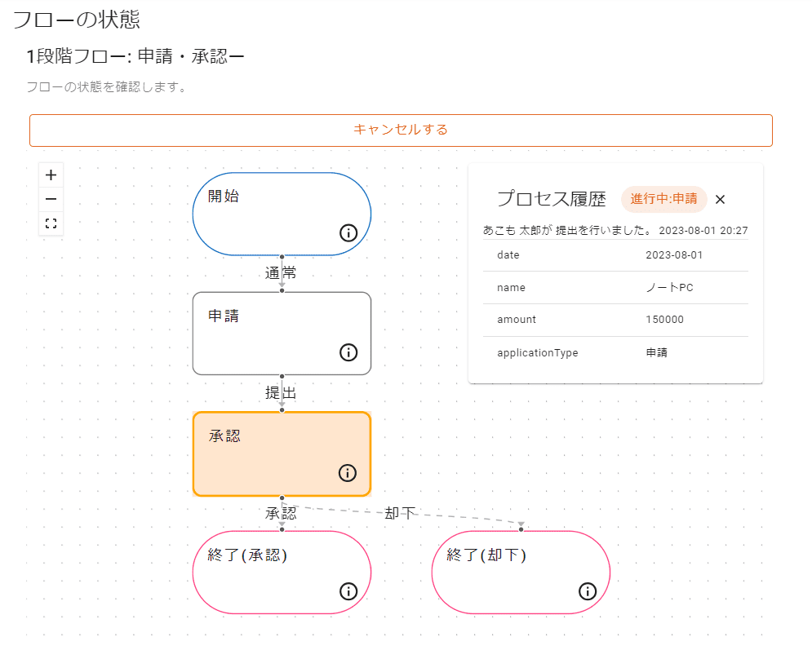Click the zoom out minus button
Viewport: 812px width, 650px height.
tap(51, 199)
